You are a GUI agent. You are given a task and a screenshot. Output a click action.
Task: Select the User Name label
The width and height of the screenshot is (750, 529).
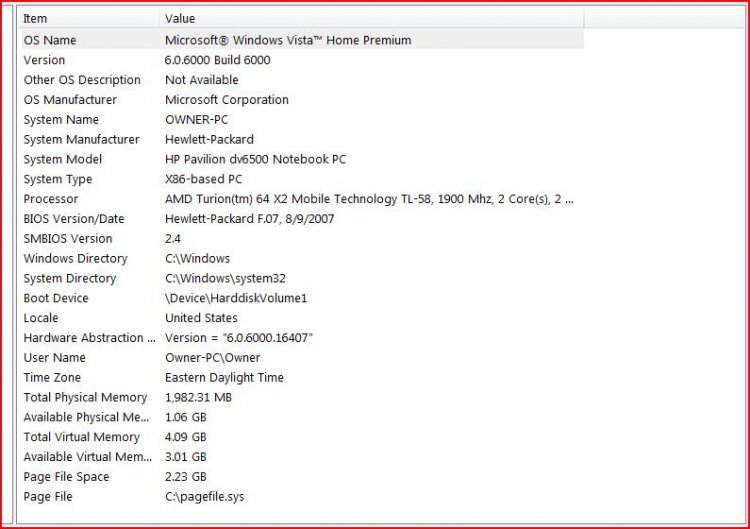pyautogui.click(x=55, y=358)
